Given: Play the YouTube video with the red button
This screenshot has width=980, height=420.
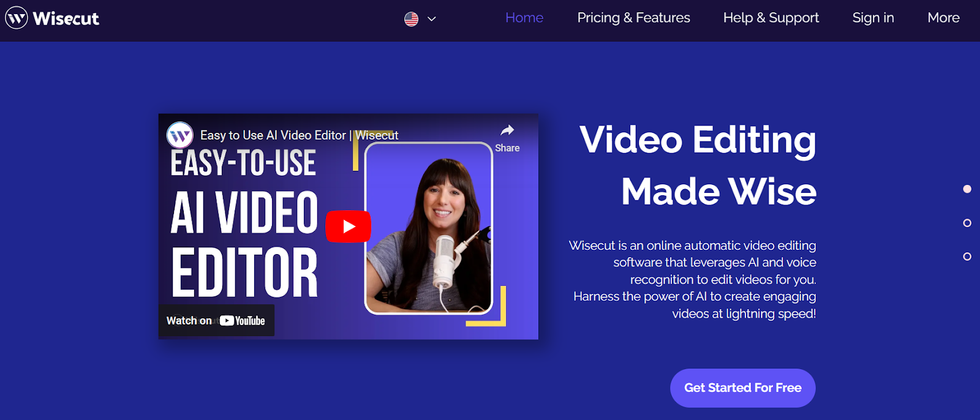Looking at the screenshot, I should pyautogui.click(x=349, y=227).
